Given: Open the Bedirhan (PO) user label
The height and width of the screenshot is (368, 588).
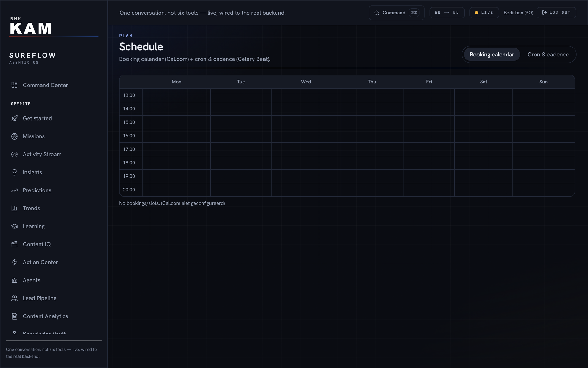Looking at the screenshot, I should [x=518, y=13].
